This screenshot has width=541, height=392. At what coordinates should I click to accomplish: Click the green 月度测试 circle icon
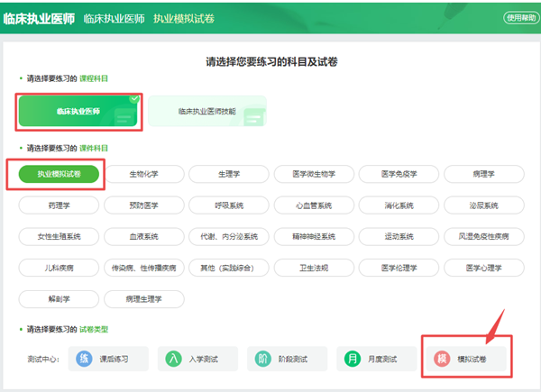click(x=352, y=359)
